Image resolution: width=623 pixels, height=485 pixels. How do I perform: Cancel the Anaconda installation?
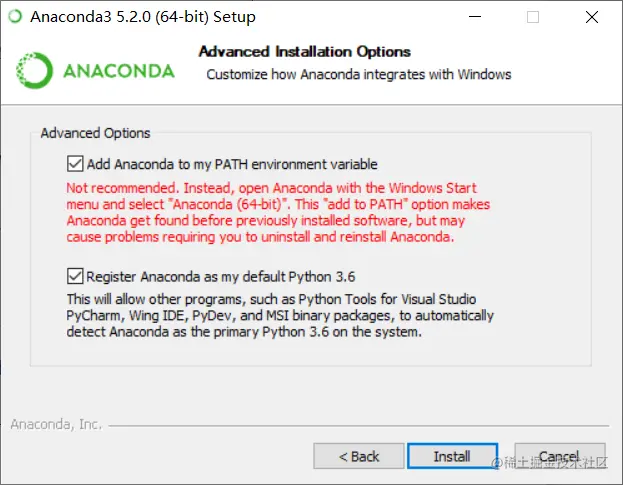pos(559,456)
